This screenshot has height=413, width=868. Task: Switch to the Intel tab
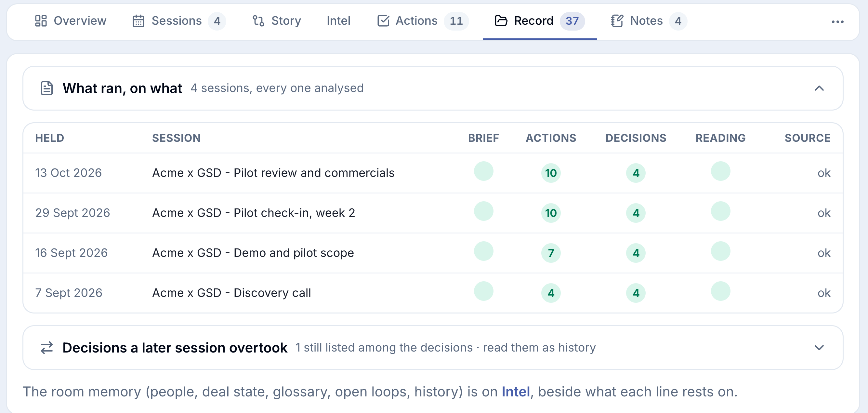(x=338, y=21)
